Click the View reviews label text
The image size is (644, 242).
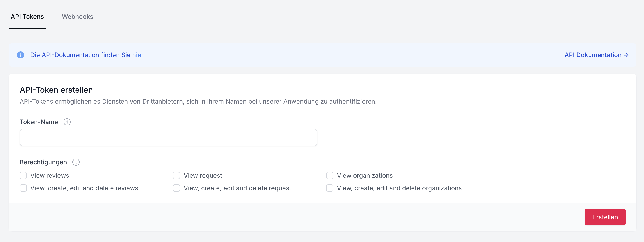[x=50, y=175]
